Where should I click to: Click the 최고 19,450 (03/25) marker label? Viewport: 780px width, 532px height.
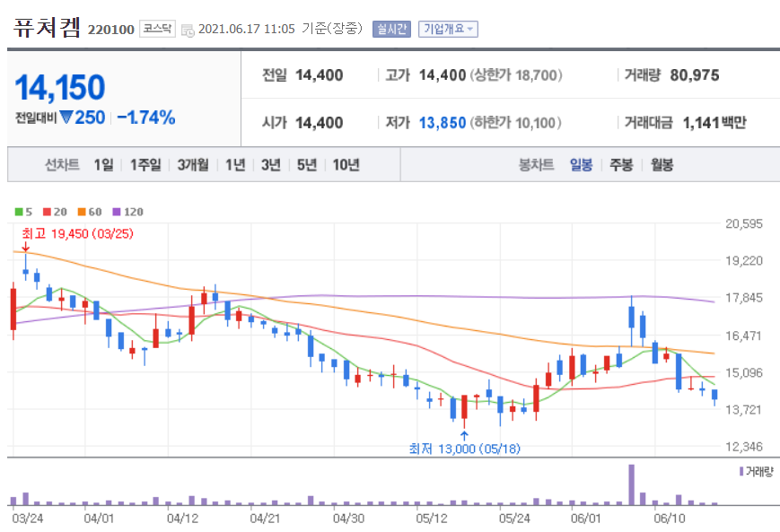[77, 233]
